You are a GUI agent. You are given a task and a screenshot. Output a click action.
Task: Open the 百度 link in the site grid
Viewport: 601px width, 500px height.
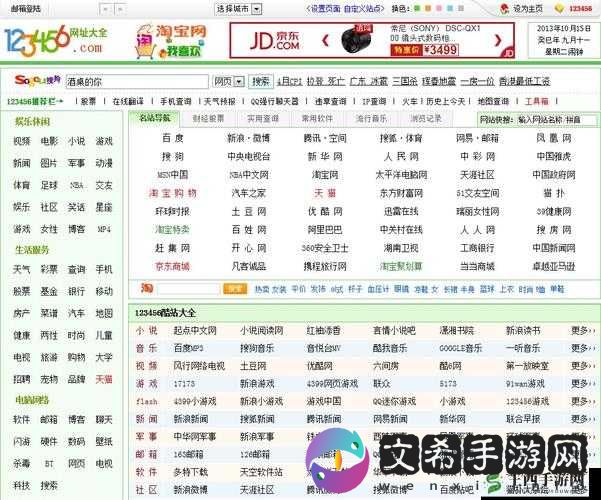[x=172, y=138]
